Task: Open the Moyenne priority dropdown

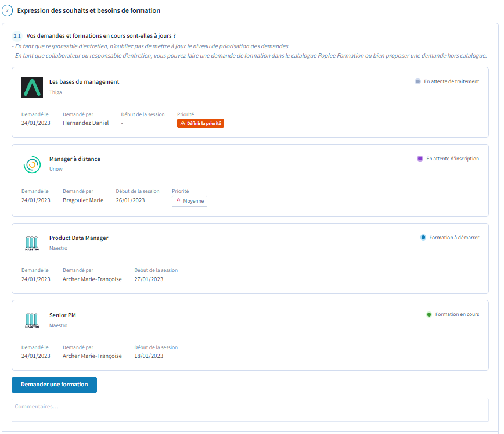Action: point(190,201)
